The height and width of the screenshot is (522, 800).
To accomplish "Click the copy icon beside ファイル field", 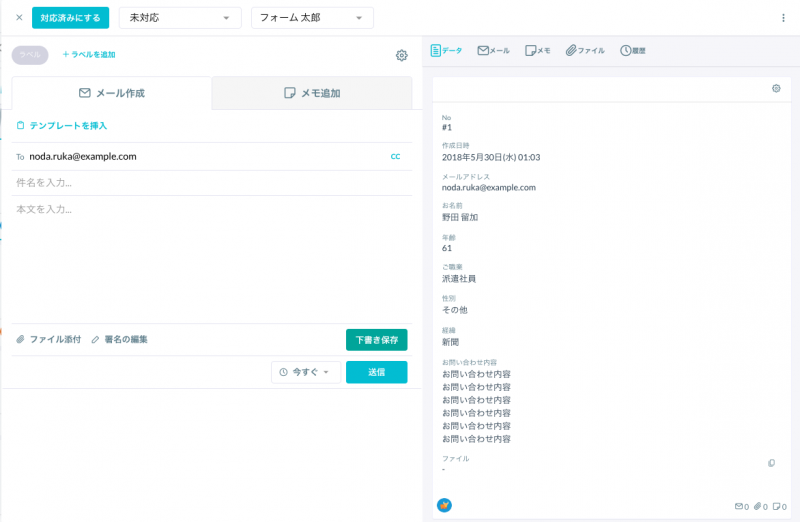I will point(771,463).
